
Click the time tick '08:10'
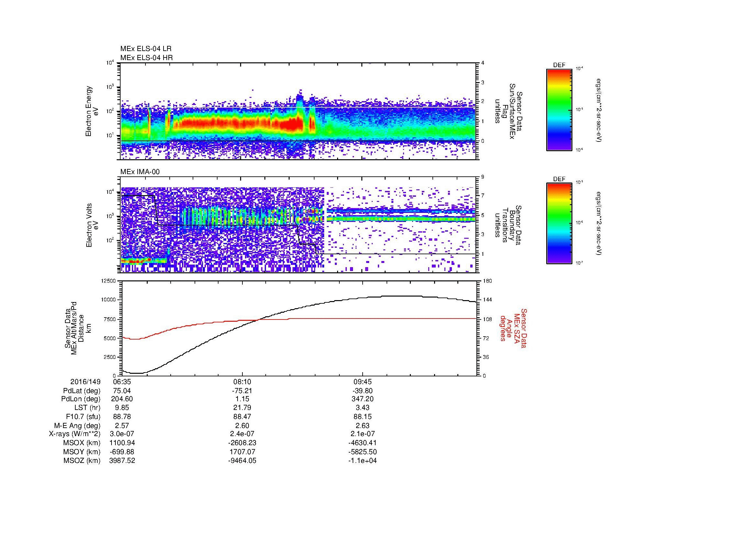(x=242, y=382)
